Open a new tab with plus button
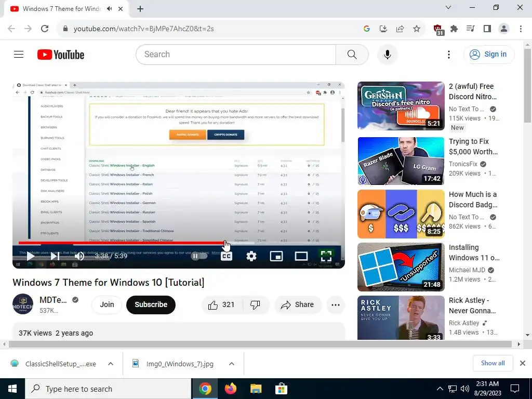This screenshot has height=399, width=532. click(x=140, y=9)
